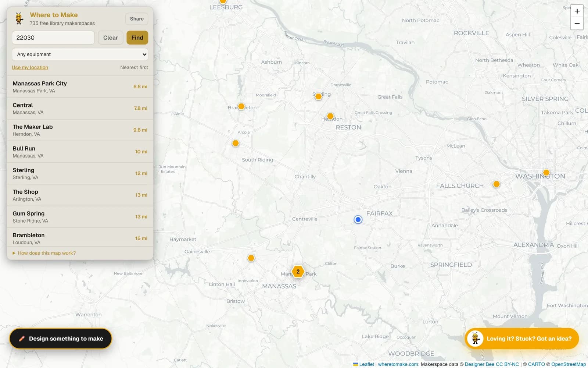The width and height of the screenshot is (588, 368).
Task: Click the pencil icon in Design button
Action: 22,339
